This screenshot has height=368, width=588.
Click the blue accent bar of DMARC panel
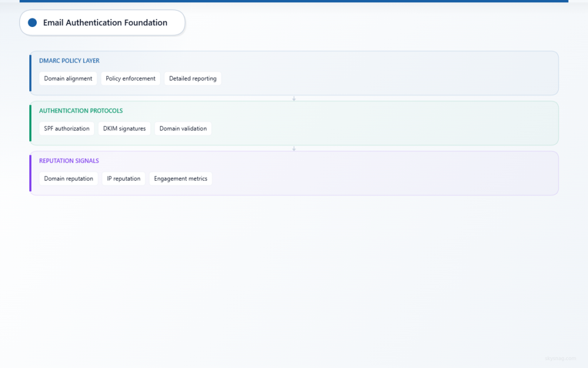tap(30, 73)
